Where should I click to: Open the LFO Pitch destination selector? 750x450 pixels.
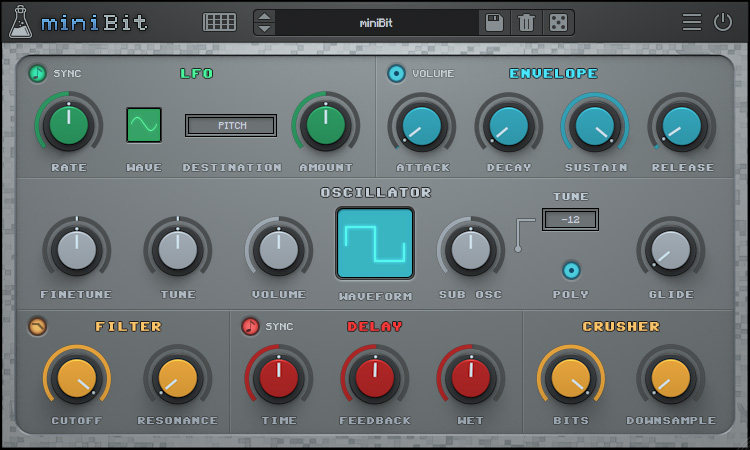(231, 125)
